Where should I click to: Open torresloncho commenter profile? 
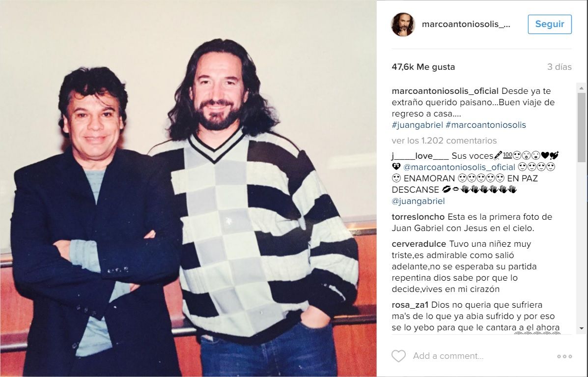pyautogui.click(x=418, y=217)
